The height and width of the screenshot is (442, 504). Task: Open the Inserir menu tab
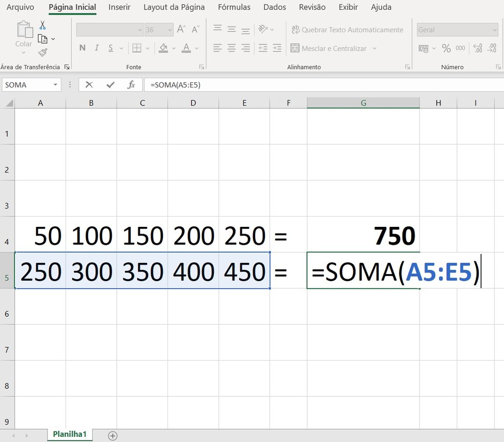click(x=119, y=7)
